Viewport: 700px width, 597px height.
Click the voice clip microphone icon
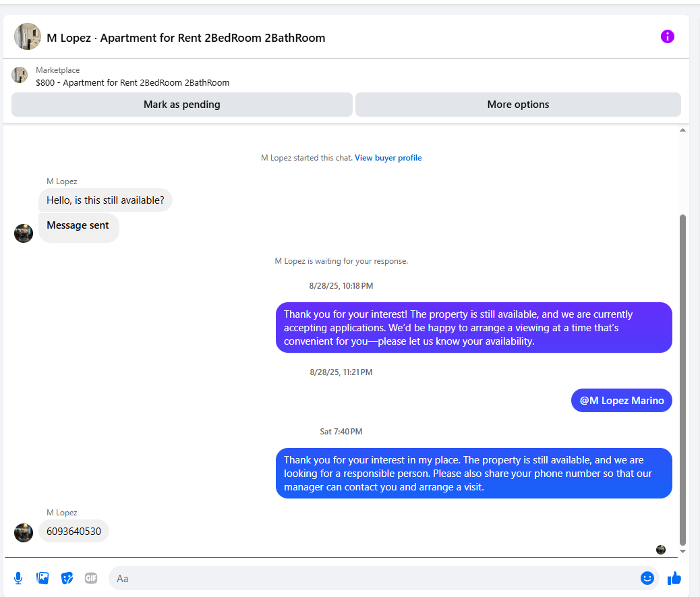pyautogui.click(x=18, y=578)
